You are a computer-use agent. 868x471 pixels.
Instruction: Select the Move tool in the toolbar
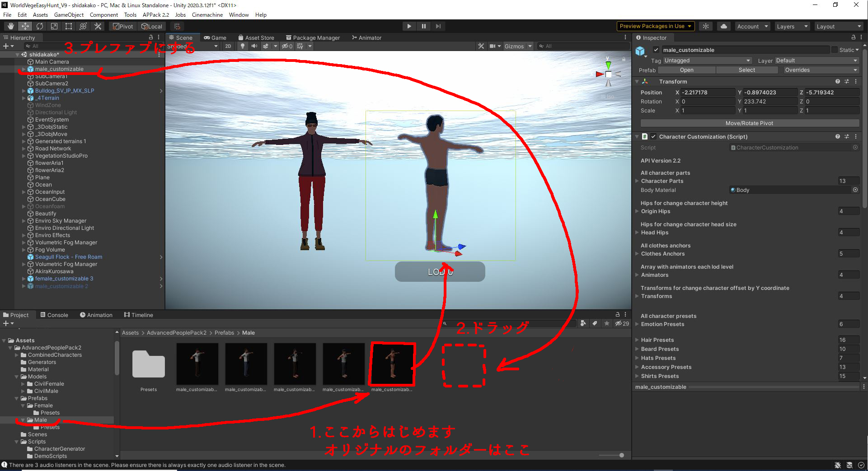(x=25, y=26)
